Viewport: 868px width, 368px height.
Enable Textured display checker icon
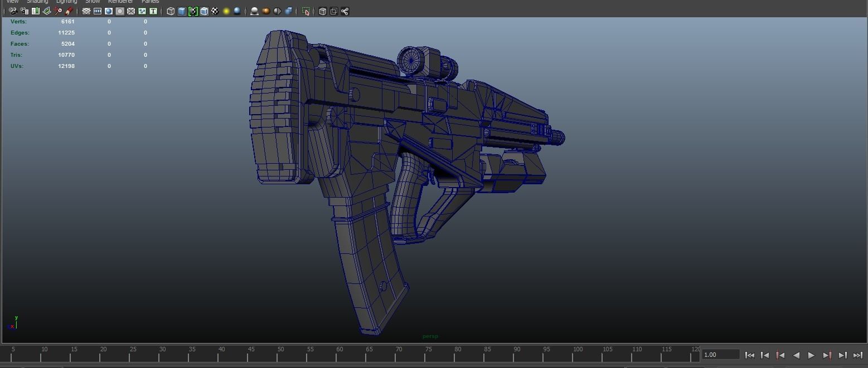(x=215, y=11)
